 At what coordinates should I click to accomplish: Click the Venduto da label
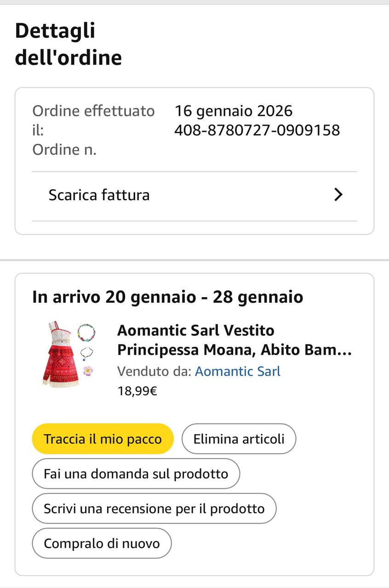click(154, 371)
